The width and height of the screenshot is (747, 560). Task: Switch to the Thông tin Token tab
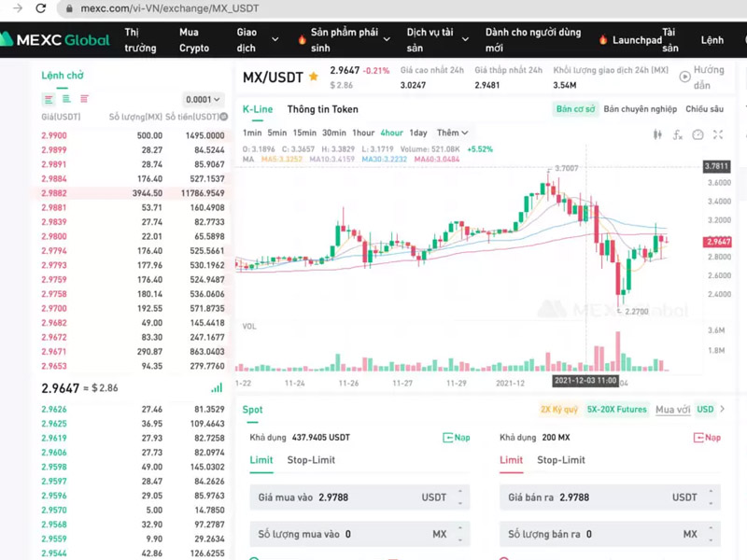click(x=322, y=109)
